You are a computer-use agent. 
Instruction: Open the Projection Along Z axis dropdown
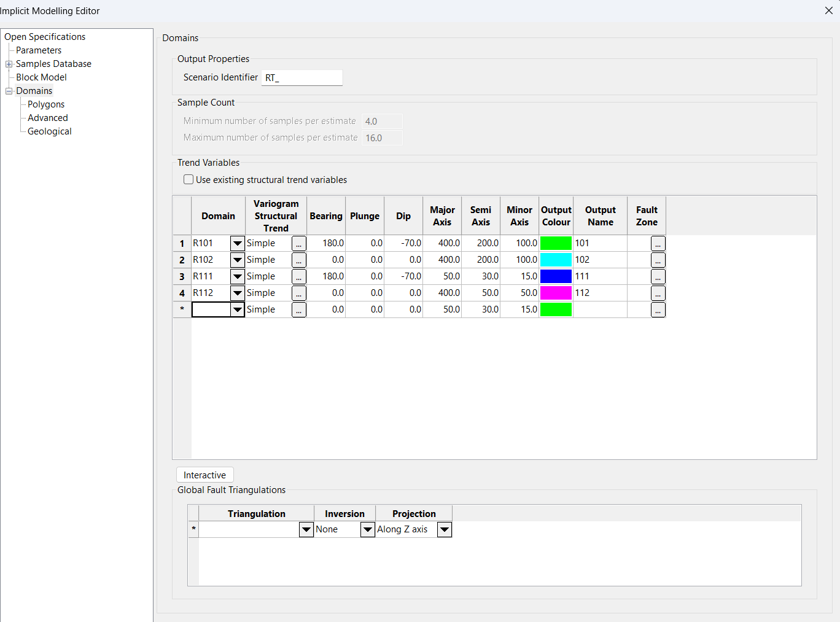(445, 530)
